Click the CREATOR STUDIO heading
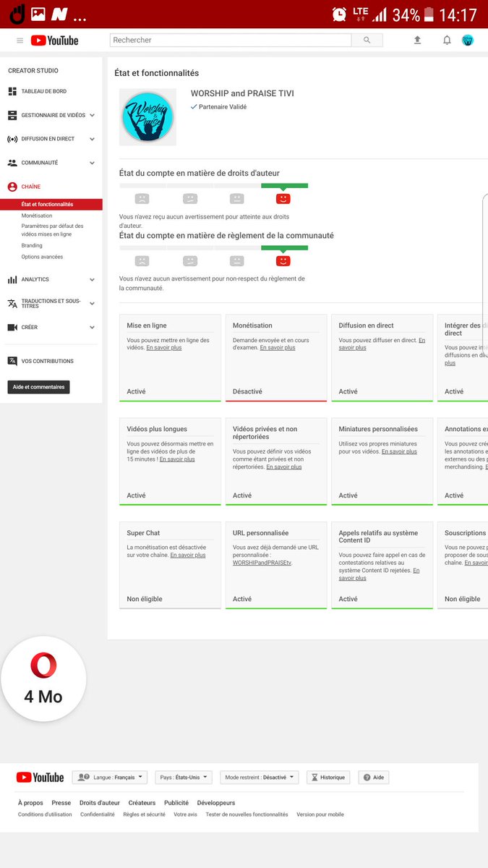 click(33, 71)
